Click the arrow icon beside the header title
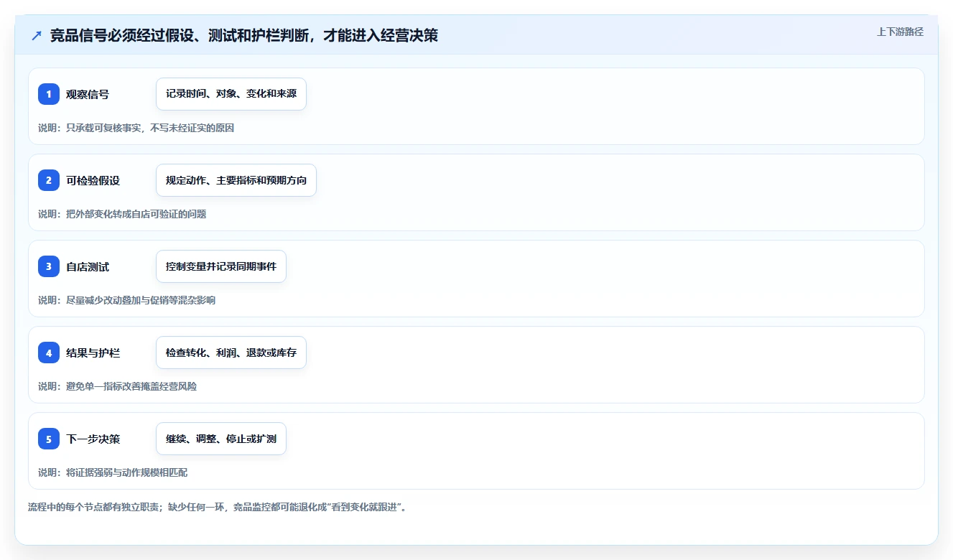953x560 pixels. [37, 36]
